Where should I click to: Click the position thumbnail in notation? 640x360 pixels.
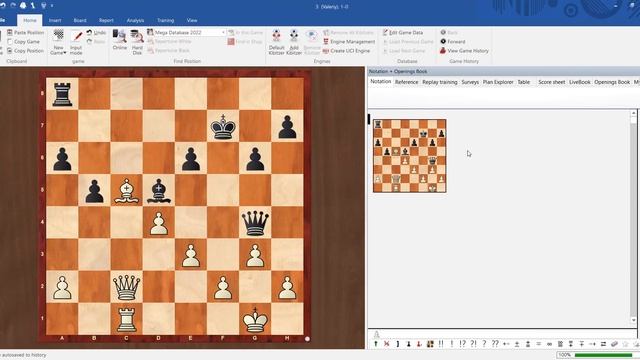point(409,156)
